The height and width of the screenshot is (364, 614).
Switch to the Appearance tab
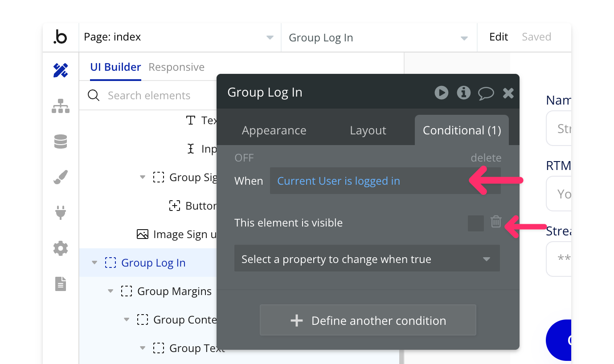274,130
